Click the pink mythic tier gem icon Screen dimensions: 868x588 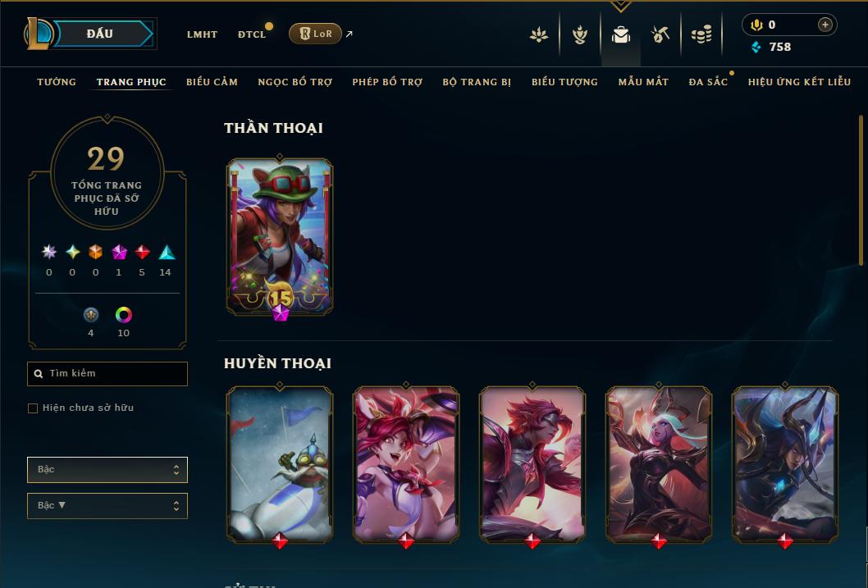[x=119, y=253]
